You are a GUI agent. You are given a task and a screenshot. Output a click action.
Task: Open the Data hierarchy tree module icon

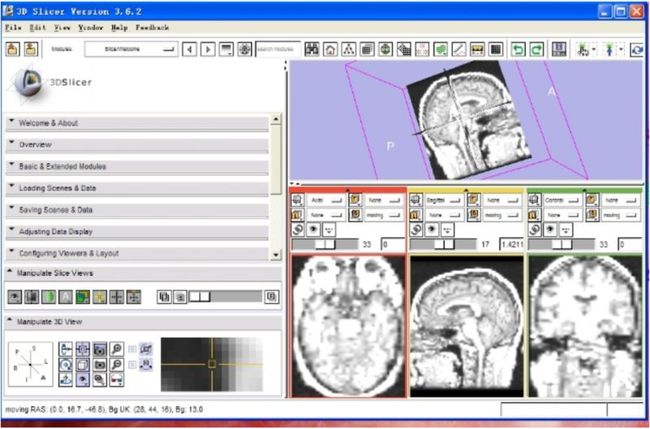point(349,49)
